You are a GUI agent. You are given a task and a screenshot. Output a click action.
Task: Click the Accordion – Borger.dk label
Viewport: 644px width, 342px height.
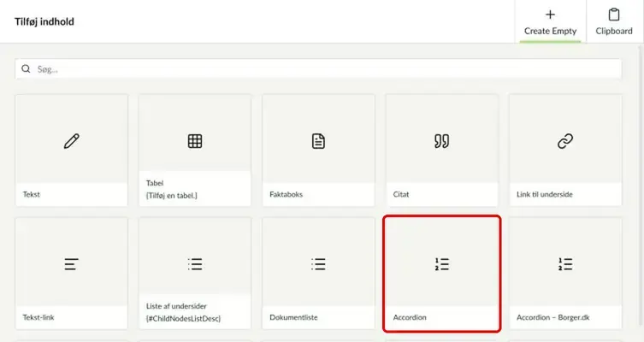[x=553, y=317]
